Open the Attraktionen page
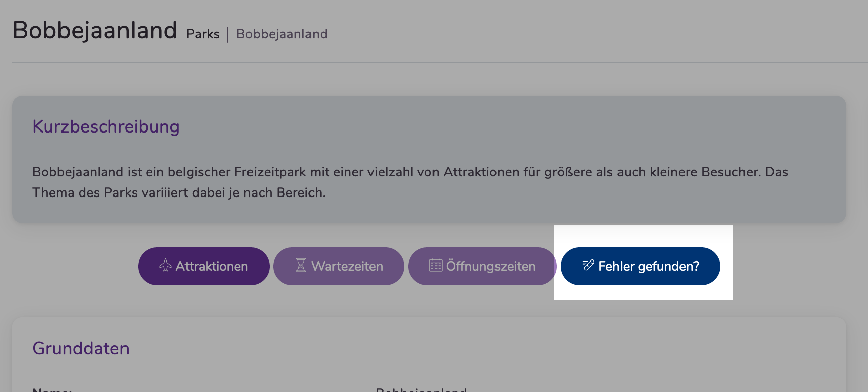Viewport: 868px width, 392px height. (x=204, y=266)
